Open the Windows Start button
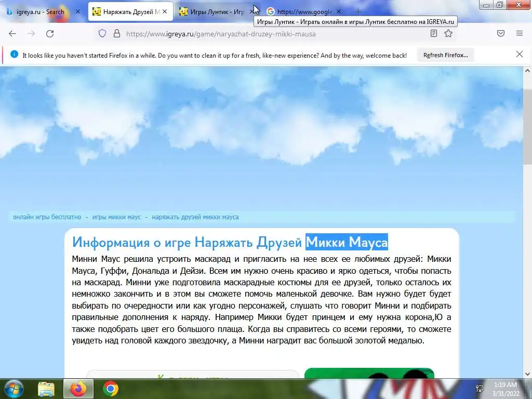Screen dimensions: 532x399 coord(13,389)
